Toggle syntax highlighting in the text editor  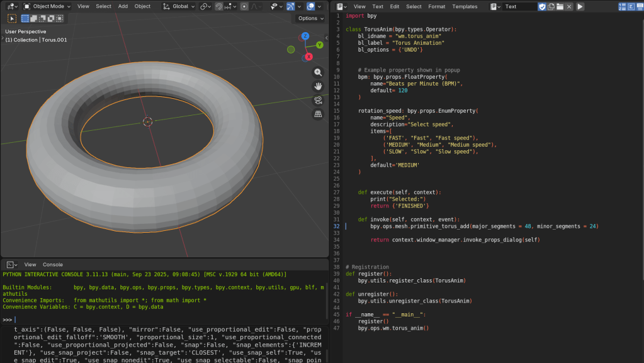click(x=638, y=6)
